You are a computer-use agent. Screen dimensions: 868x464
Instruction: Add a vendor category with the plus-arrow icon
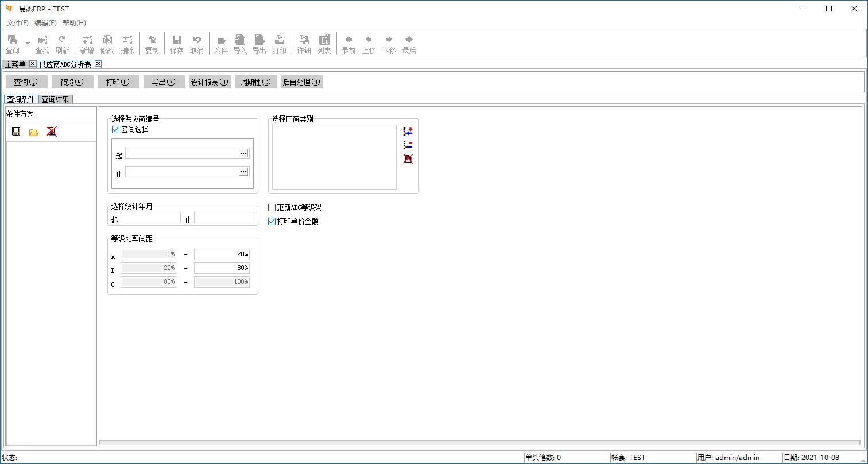(408, 132)
